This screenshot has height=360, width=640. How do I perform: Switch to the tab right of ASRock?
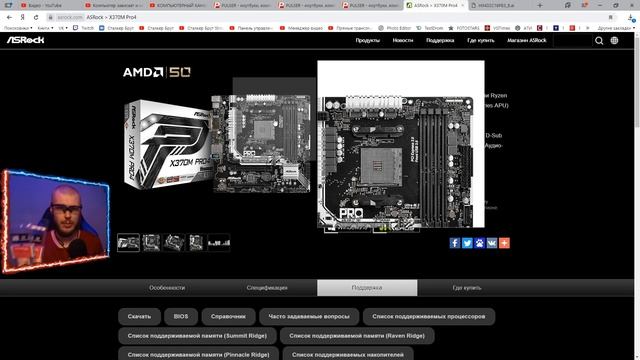click(x=500, y=5)
